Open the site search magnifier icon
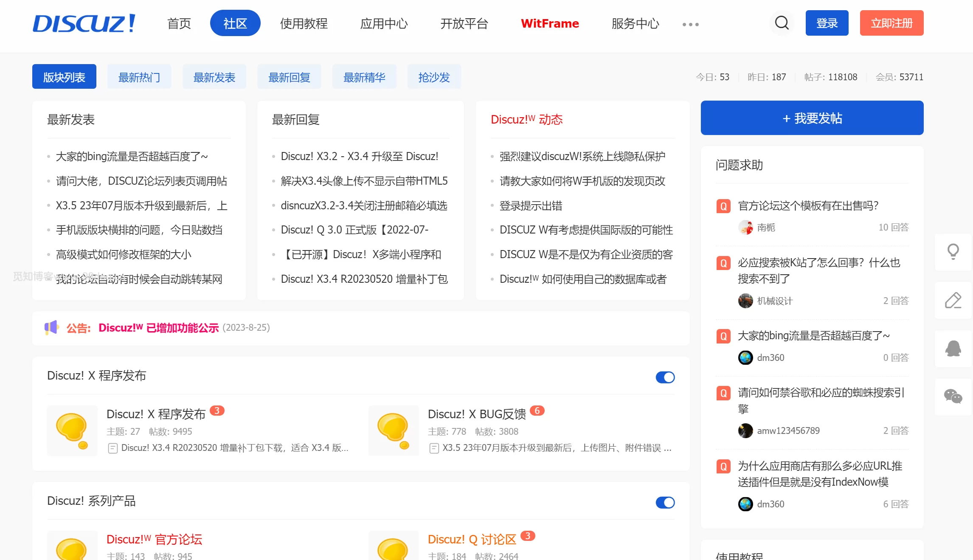 coord(781,23)
